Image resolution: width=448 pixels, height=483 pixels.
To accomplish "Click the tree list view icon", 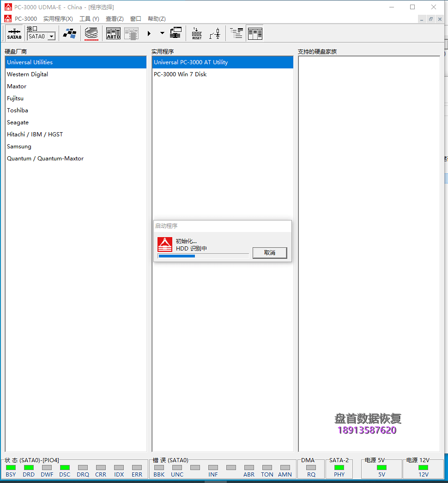I will pyautogui.click(x=236, y=33).
